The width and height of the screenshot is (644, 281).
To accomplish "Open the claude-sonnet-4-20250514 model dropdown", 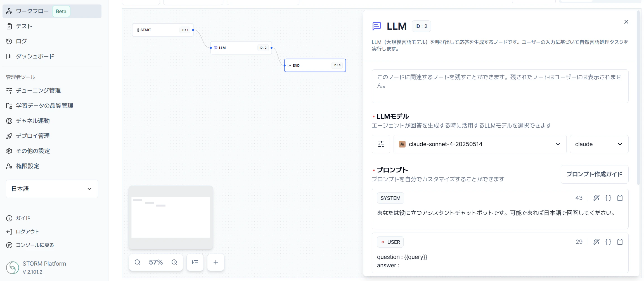I will [480, 144].
